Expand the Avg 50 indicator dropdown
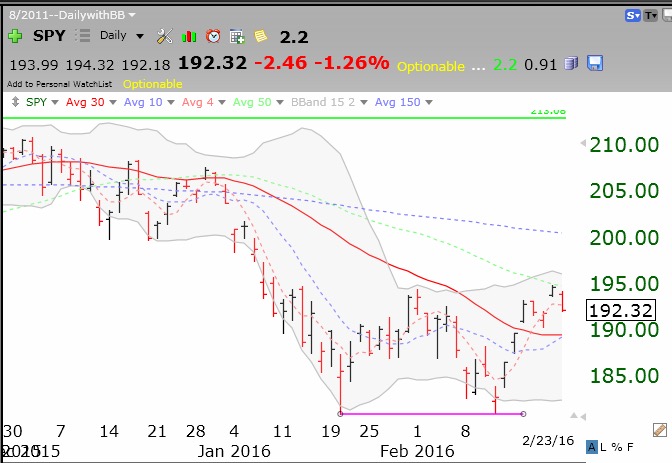 tap(280, 102)
